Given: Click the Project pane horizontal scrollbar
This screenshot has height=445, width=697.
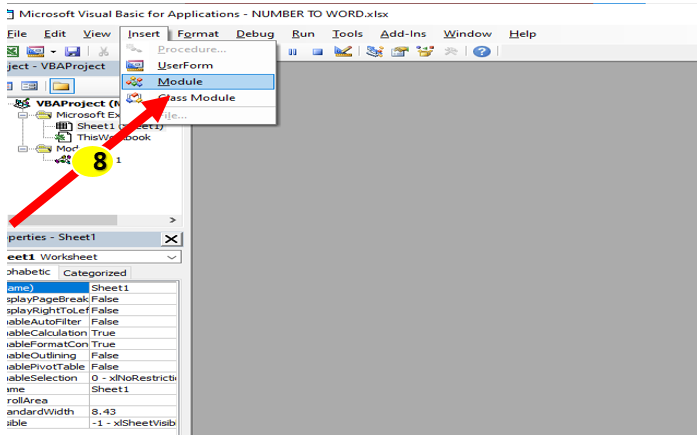Looking at the screenshot, I should coord(62,220).
